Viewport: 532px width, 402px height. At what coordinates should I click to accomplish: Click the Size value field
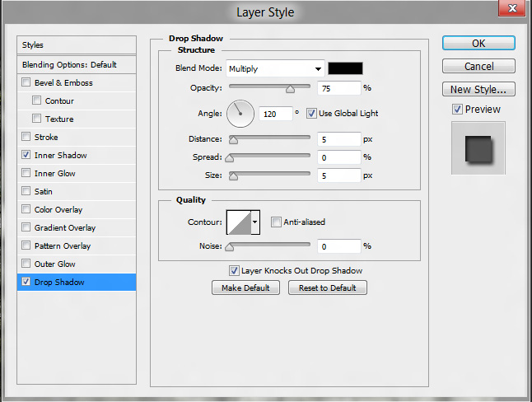tap(339, 175)
